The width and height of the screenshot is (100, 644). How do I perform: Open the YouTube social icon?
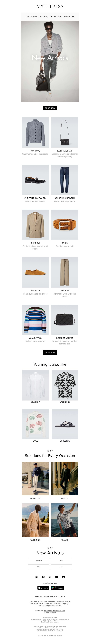[x=57, y=577]
